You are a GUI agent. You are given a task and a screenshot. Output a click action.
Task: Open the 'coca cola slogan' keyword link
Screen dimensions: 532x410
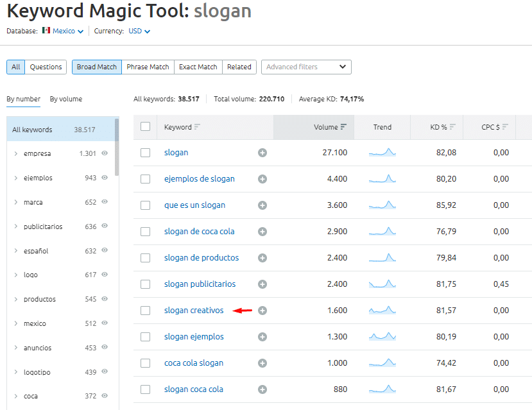(x=194, y=363)
